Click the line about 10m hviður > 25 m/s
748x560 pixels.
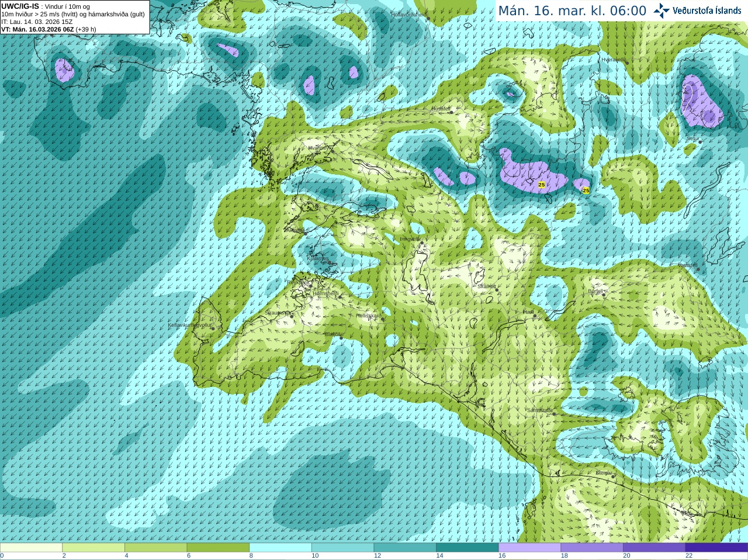pyautogui.click(x=73, y=14)
